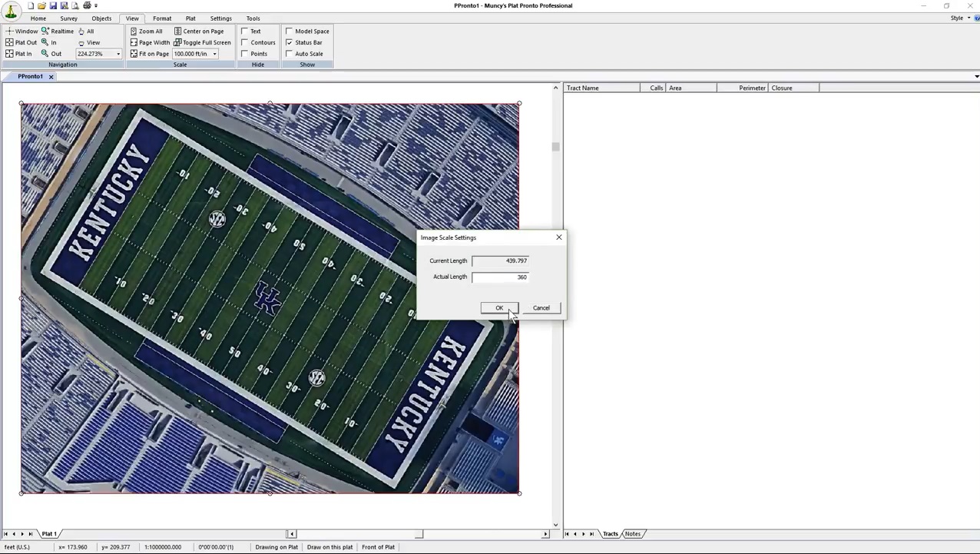Open the Tools ribbon tab

click(253, 18)
